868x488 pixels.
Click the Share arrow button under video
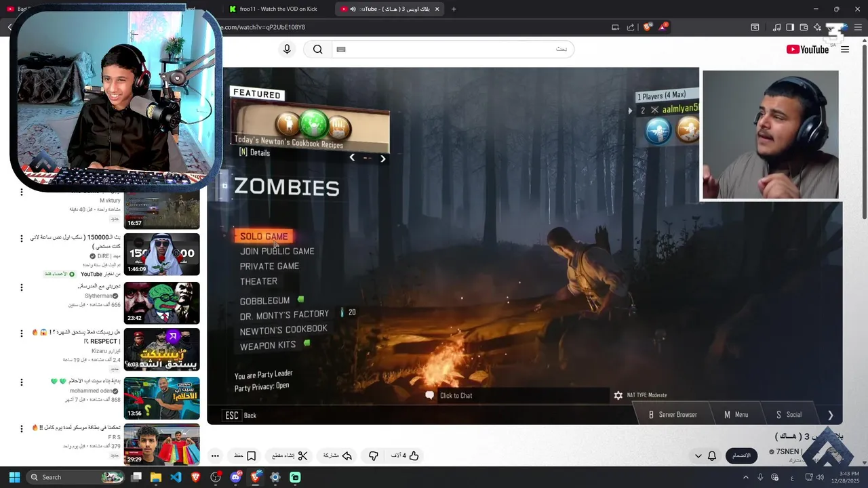coord(338,455)
